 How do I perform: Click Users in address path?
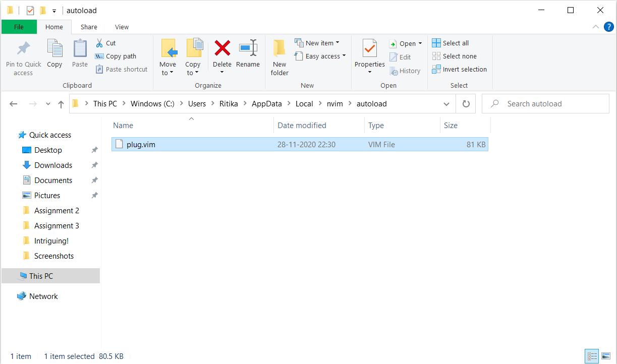click(x=197, y=103)
